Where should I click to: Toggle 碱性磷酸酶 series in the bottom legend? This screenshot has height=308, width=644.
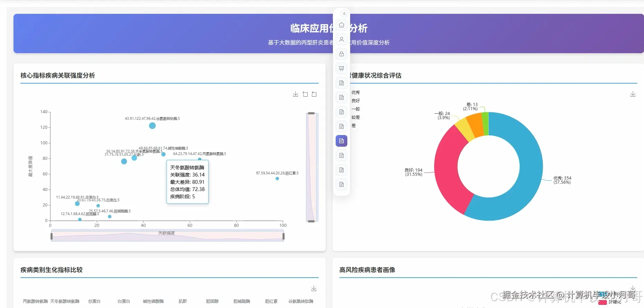pyautogui.click(x=153, y=301)
